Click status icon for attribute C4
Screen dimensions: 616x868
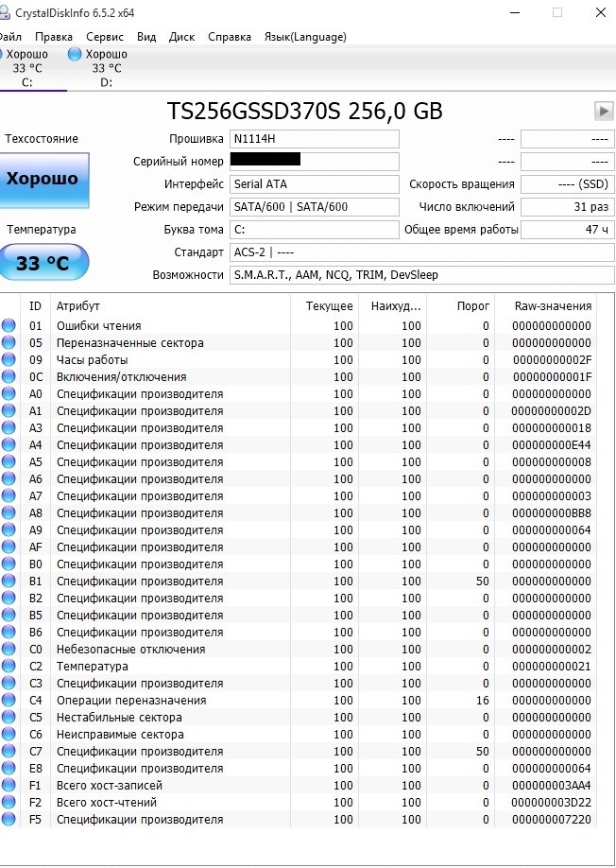coord(9,701)
